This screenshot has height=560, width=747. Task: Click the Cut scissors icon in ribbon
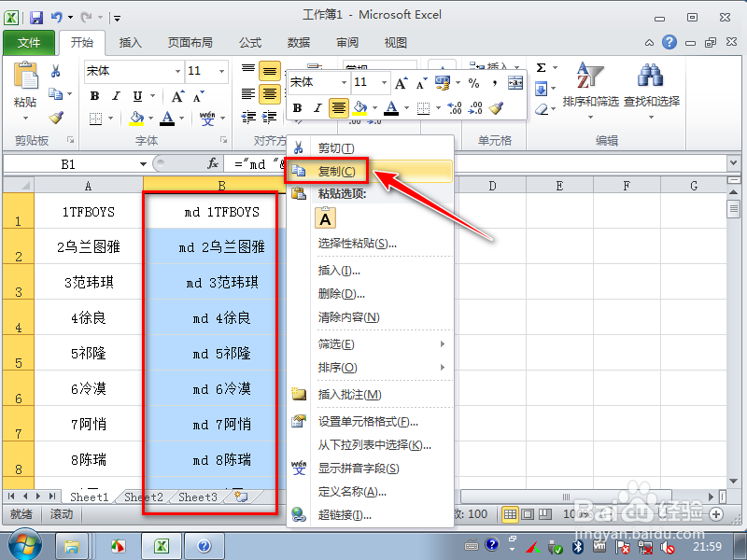(56, 71)
